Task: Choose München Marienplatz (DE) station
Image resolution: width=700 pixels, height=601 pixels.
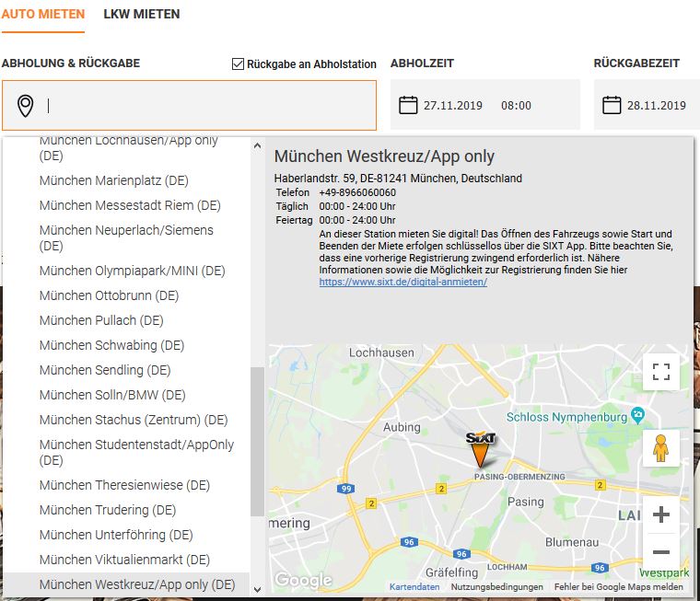Action: (126, 180)
